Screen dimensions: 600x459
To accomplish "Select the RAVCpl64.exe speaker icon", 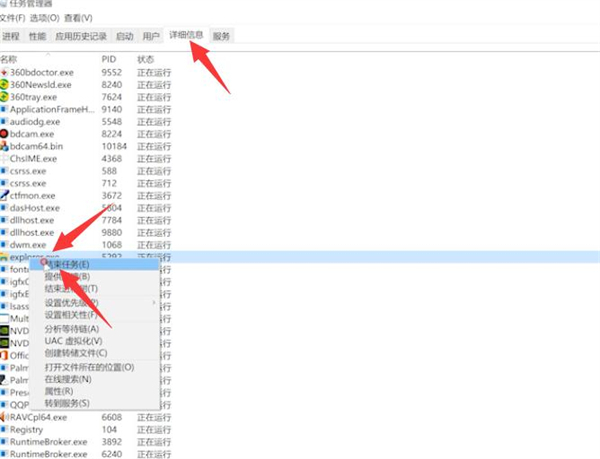I will [4, 416].
